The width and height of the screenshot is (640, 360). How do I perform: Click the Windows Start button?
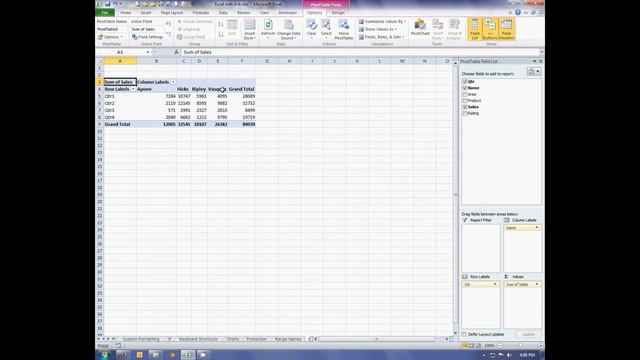click(x=104, y=355)
